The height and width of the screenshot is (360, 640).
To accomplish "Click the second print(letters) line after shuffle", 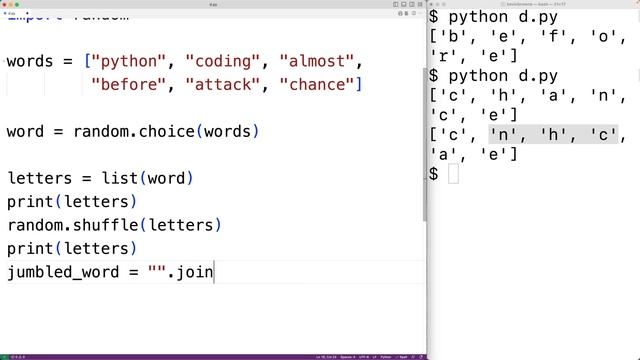I will 72,249.
